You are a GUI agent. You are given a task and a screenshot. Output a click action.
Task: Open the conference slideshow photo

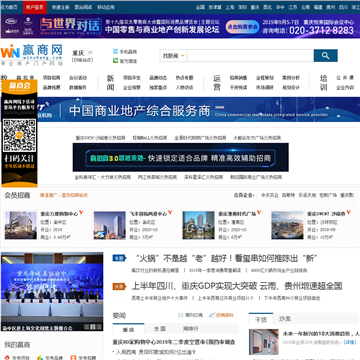coord(52,292)
